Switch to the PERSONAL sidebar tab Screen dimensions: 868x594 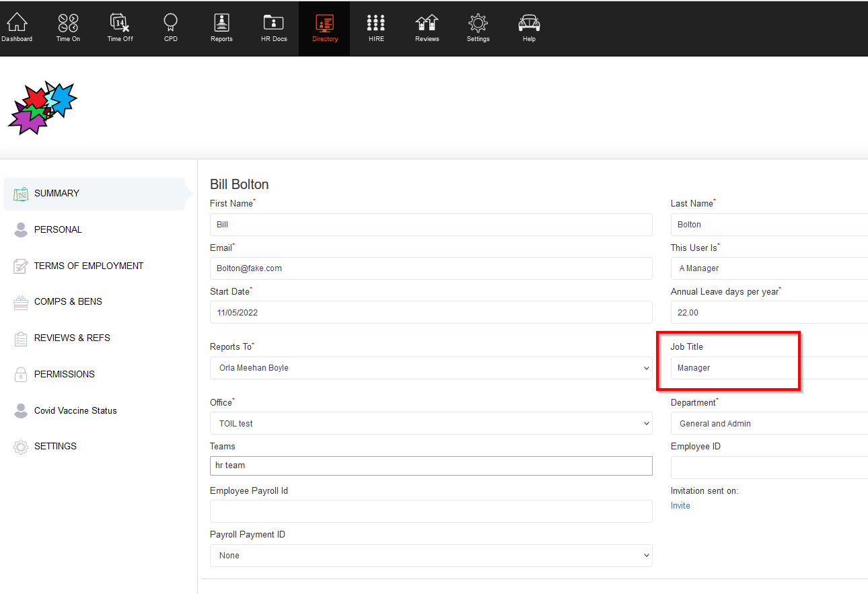click(x=58, y=230)
